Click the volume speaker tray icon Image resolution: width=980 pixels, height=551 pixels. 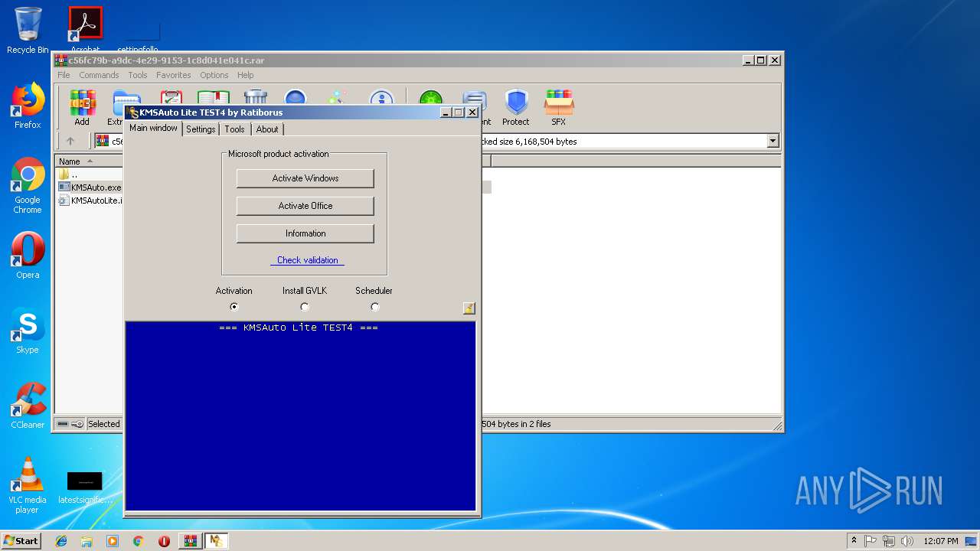[x=907, y=541]
